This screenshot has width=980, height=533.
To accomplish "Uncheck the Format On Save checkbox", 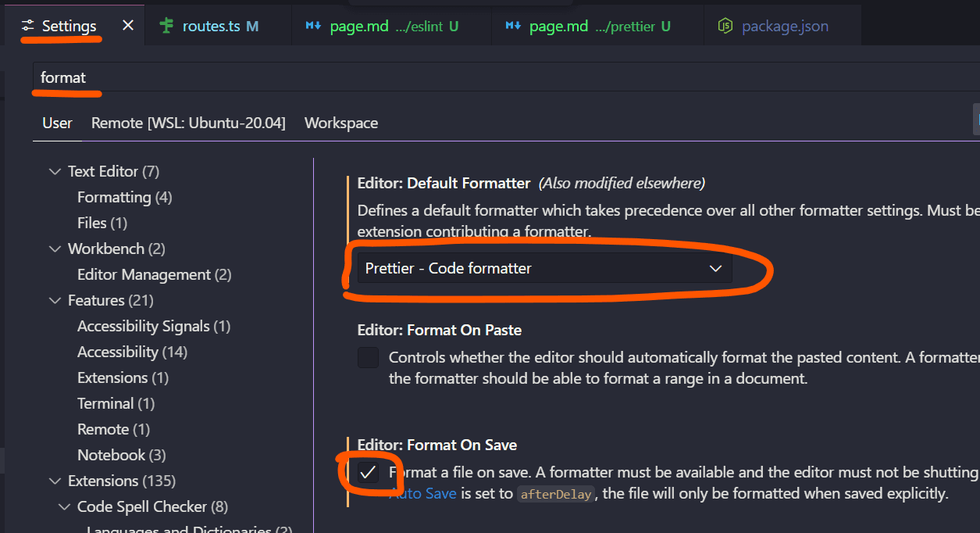I will (x=368, y=471).
